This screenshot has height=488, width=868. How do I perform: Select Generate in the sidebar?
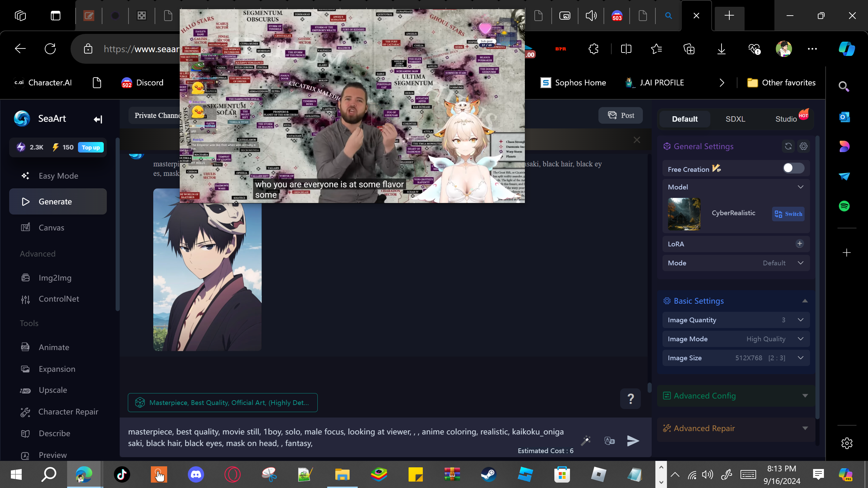[58, 202]
